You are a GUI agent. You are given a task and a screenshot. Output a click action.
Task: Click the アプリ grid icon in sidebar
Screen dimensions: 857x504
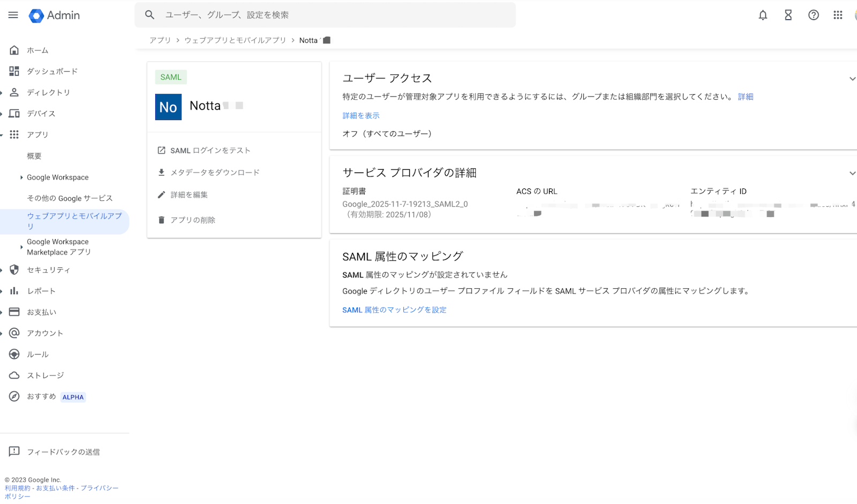[14, 134]
